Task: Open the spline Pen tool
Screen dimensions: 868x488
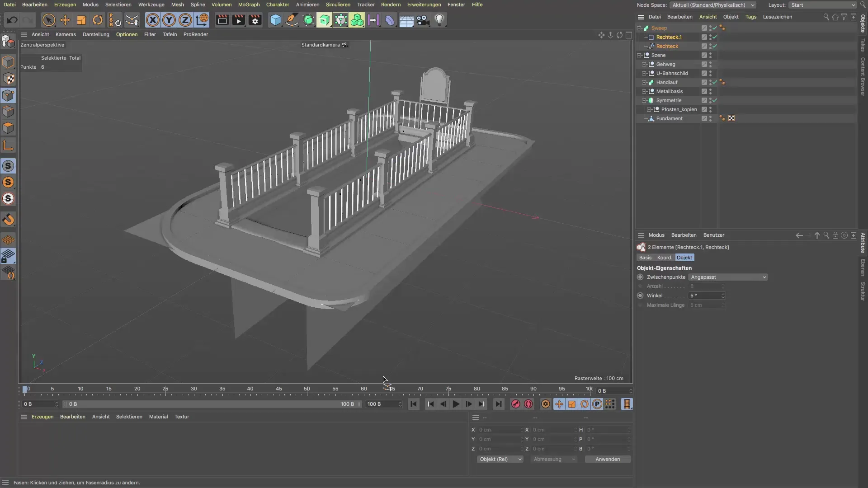Action: click(292, 20)
